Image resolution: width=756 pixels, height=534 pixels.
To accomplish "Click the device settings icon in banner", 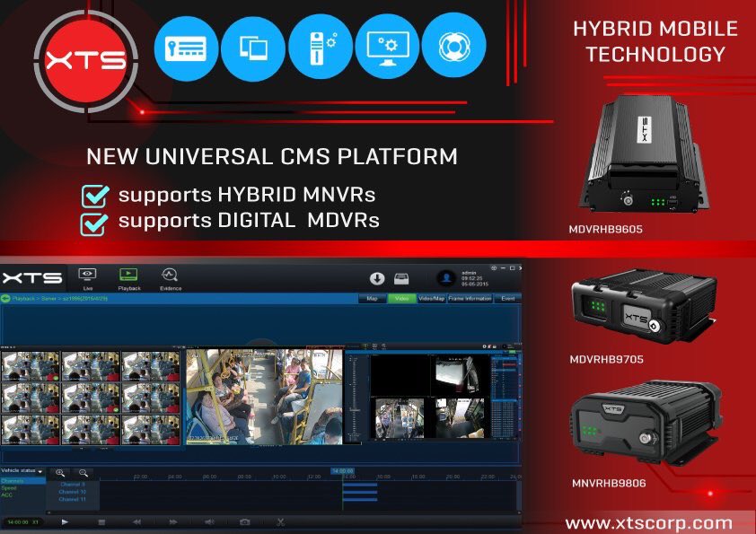I will tap(321, 47).
